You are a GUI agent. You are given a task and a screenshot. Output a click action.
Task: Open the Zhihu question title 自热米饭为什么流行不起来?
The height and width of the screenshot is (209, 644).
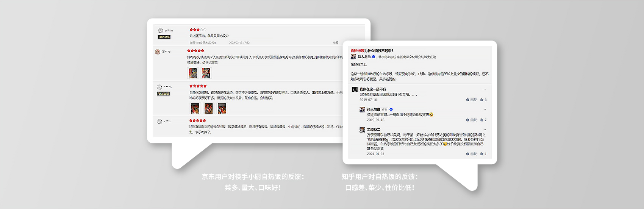pyautogui.click(x=372, y=51)
